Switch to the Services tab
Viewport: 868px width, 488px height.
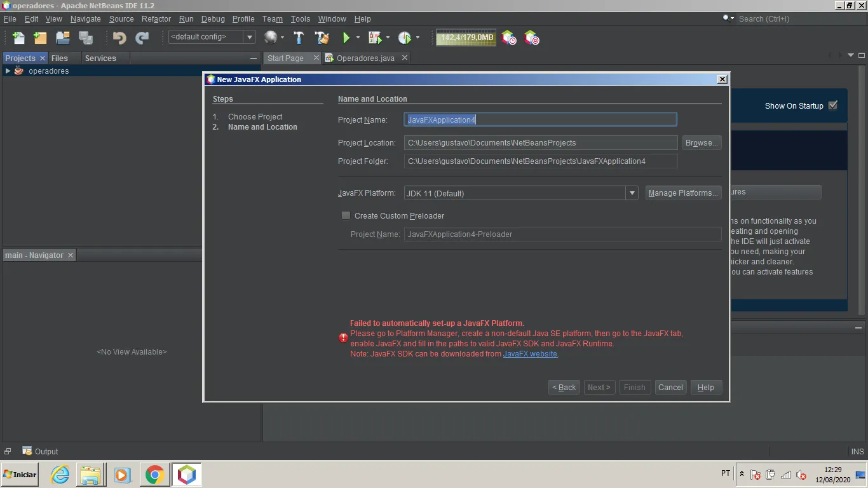pyautogui.click(x=100, y=58)
